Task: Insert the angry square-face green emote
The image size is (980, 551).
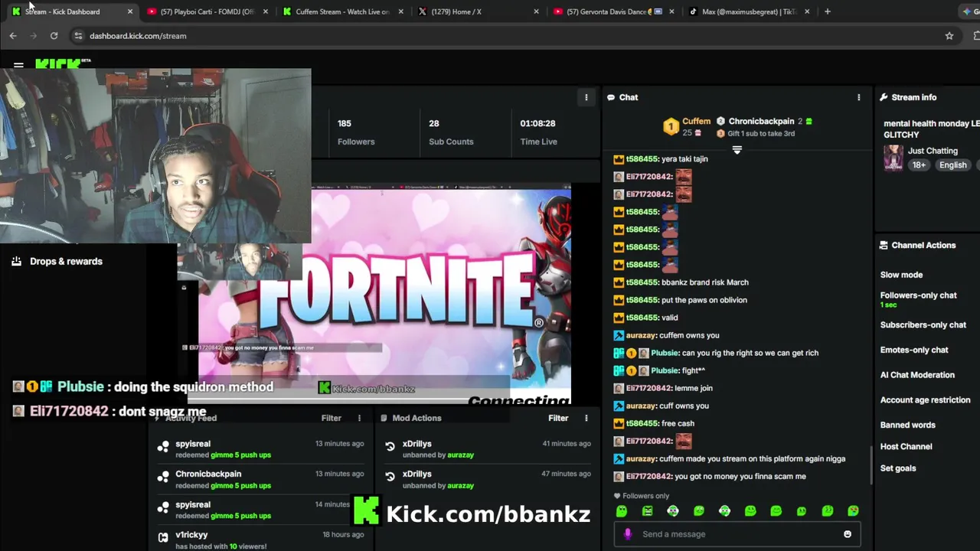Action: pos(647,510)
